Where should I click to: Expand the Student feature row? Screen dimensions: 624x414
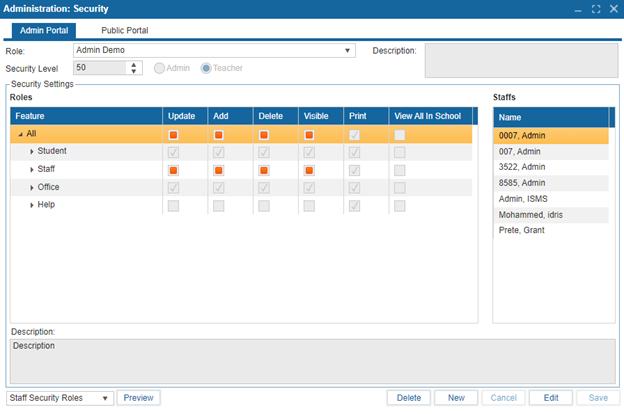31,152
